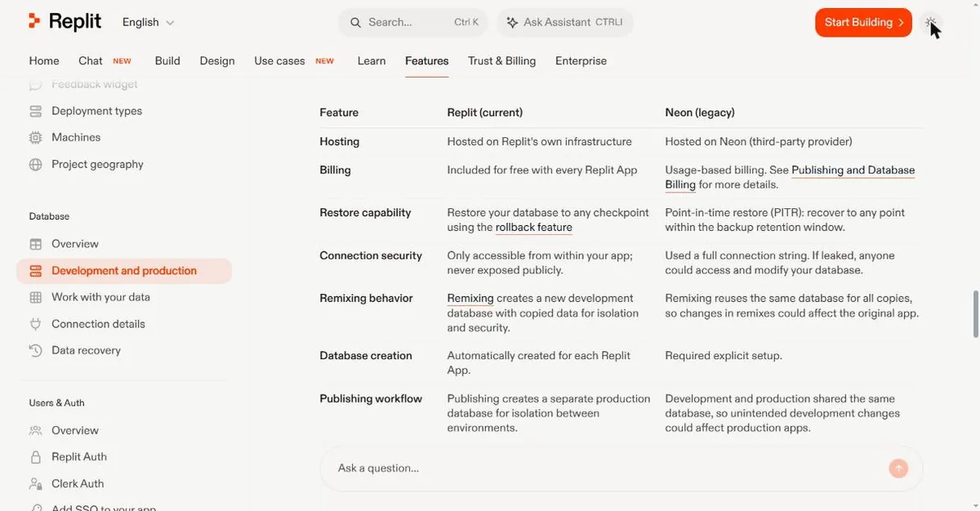The height and width of the screenshot is (511, 980).
Task: Click "Required explicit setup." cell text
Action: click(x=724, y=356)
